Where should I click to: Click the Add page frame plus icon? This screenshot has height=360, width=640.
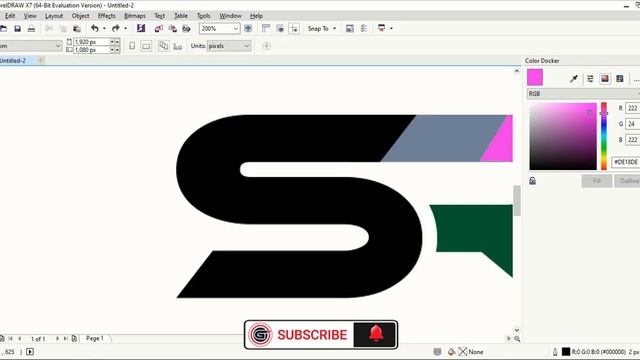point(267,46)
